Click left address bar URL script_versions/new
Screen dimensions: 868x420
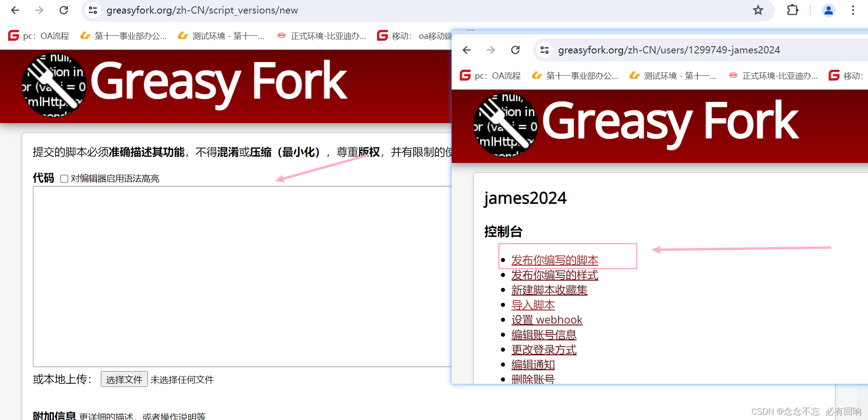coord(202,10)
